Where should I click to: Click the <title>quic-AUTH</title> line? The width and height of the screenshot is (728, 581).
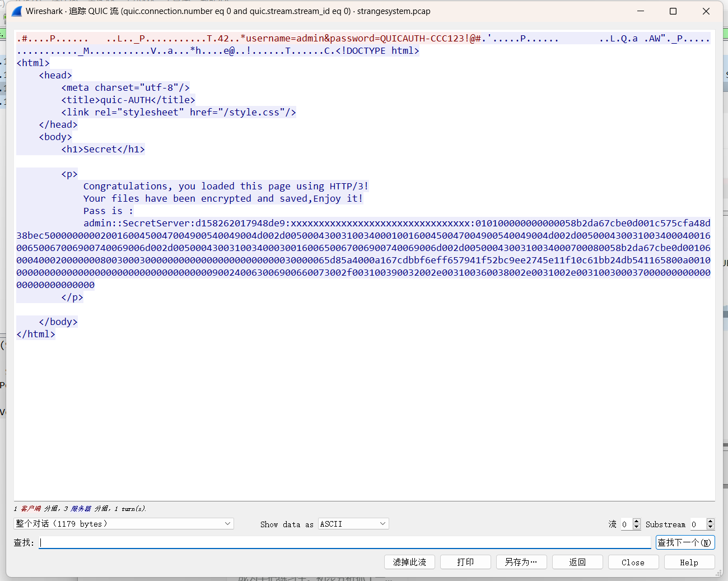coord(128,100)
